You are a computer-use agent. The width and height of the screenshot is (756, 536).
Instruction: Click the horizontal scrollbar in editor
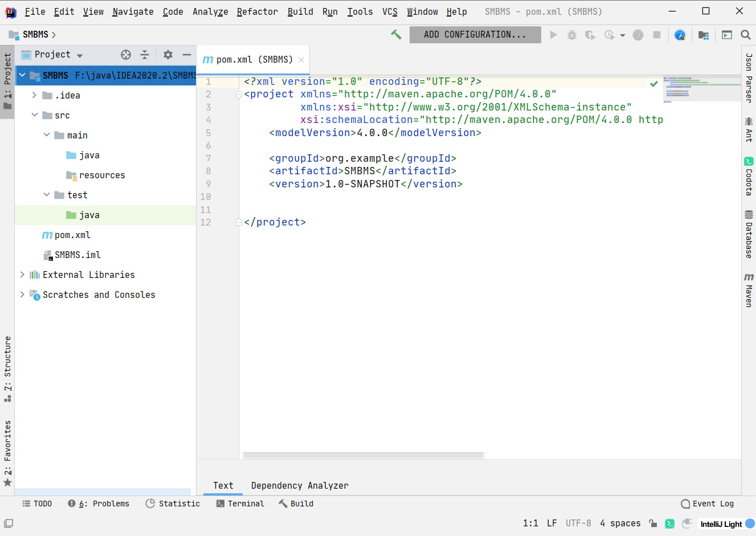(363, 456)
